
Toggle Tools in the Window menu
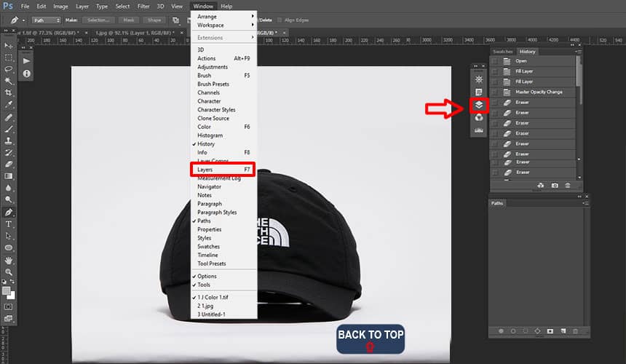coord(223,285)
